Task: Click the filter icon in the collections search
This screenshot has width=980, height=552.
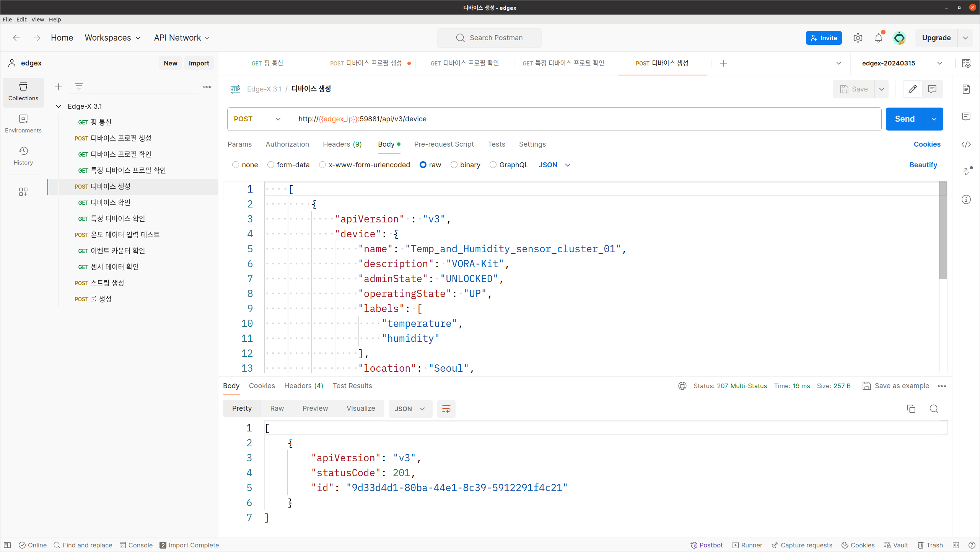Action: point(79,87)
